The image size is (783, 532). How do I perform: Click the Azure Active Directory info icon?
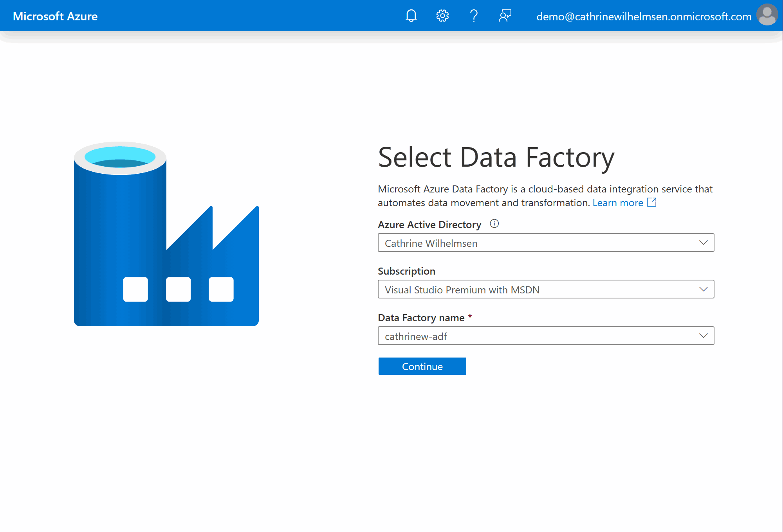(x=494, y=224)
